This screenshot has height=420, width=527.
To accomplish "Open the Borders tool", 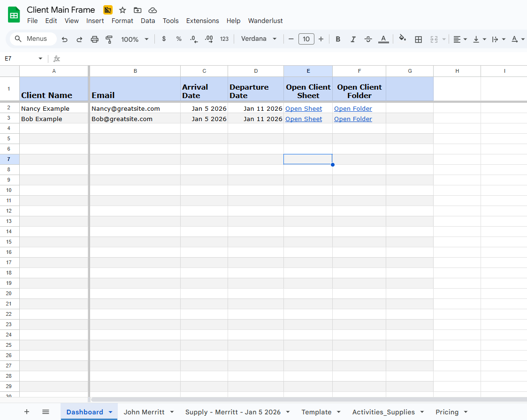I will 419,39.
